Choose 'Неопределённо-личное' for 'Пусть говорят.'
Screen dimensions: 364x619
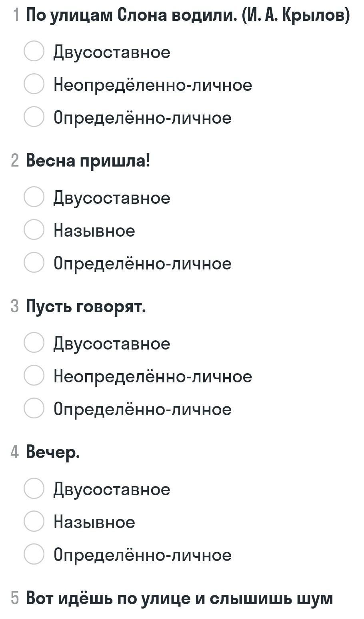(34, 376)
